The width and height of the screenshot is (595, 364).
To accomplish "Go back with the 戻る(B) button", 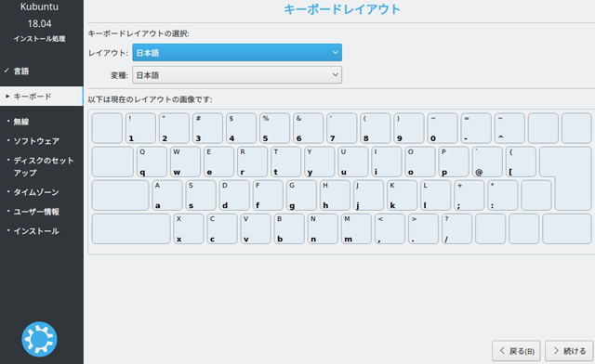I will [516, 351].
